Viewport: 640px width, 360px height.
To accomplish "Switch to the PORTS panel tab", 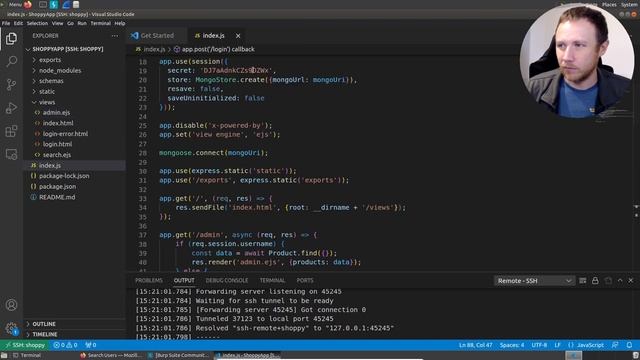I will click(305, 281).
